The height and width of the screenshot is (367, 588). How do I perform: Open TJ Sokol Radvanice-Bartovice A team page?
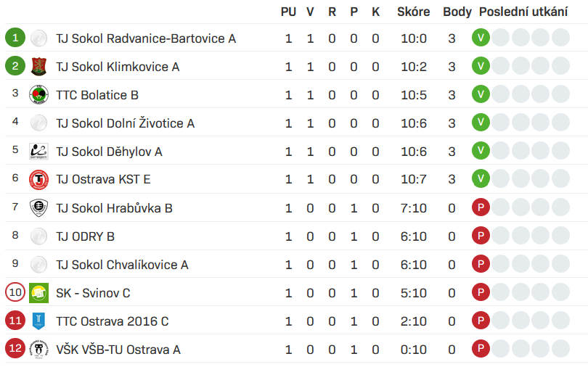(146, 38)
